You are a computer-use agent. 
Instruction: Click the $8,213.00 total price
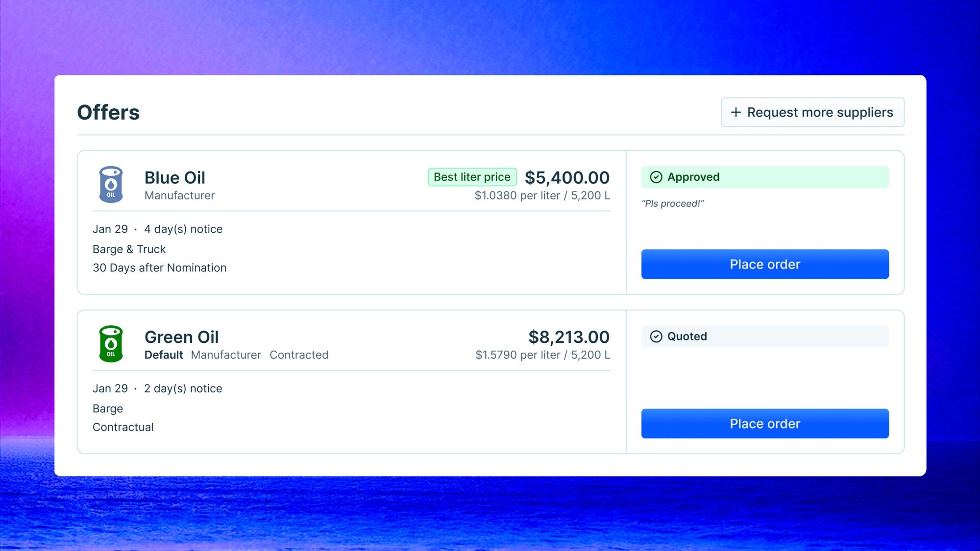coord(569,337)
